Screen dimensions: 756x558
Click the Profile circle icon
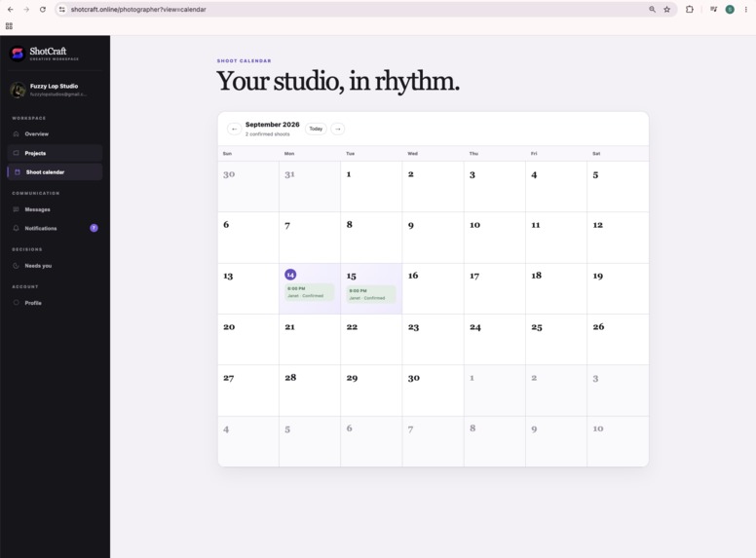pos(16,303)
